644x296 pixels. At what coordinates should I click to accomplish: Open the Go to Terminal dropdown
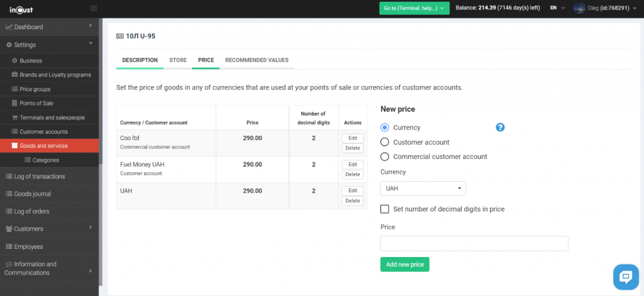tap(414, 8)
